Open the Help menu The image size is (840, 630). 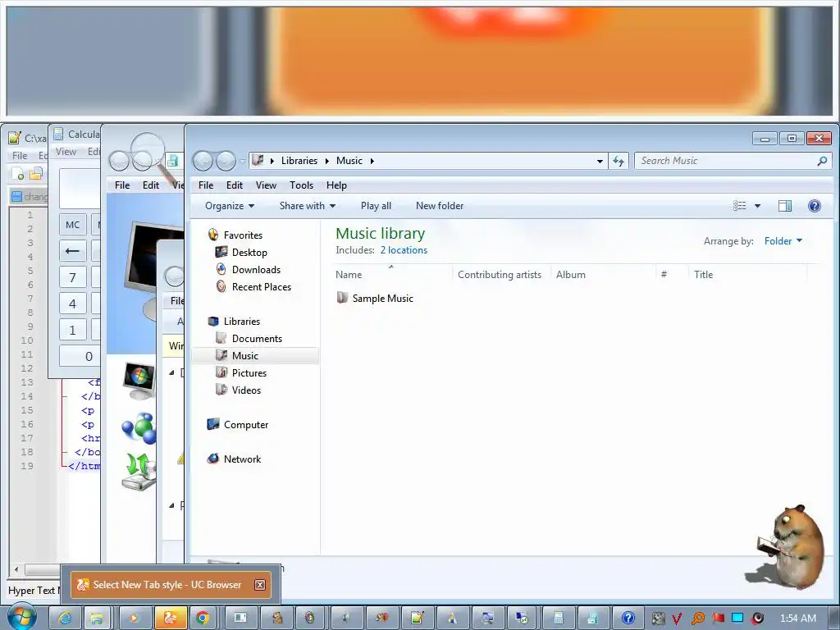click(336, 185)
